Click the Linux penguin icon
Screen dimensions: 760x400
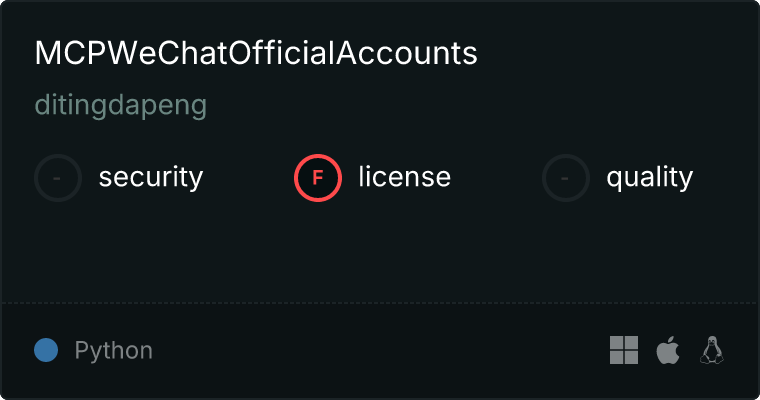tap(712, 350)
